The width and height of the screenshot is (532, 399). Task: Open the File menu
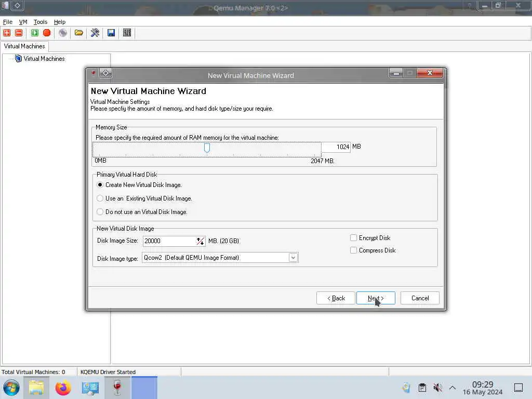(x=7, y=22)
